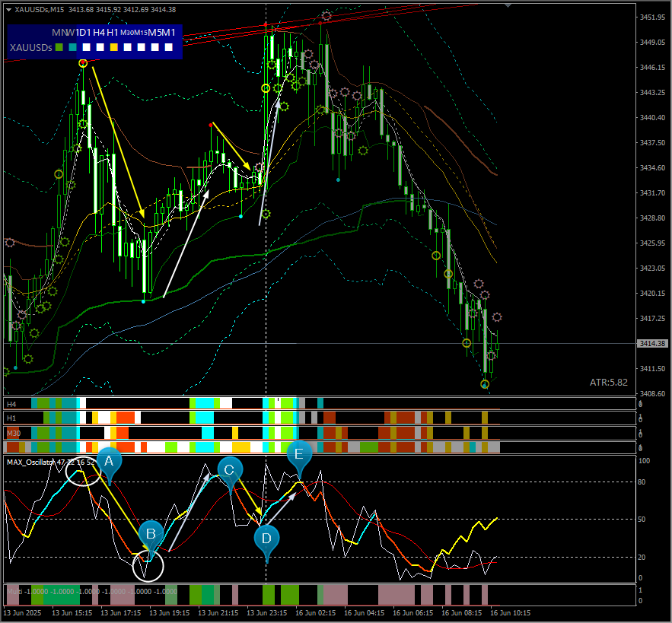Click the XAUUSDs symbol label in the panel

tap(31, 48)
